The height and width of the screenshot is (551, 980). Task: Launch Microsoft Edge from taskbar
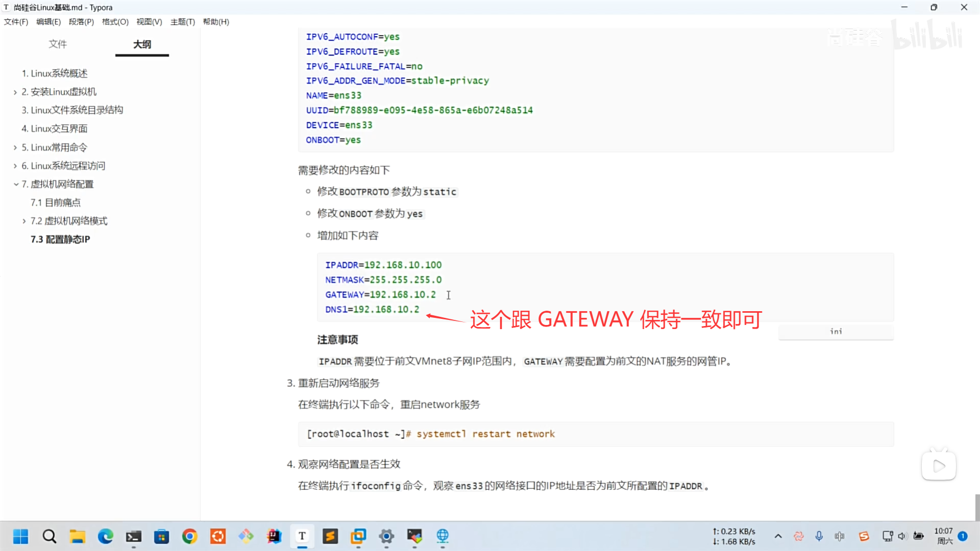click(x=106, y=536)
